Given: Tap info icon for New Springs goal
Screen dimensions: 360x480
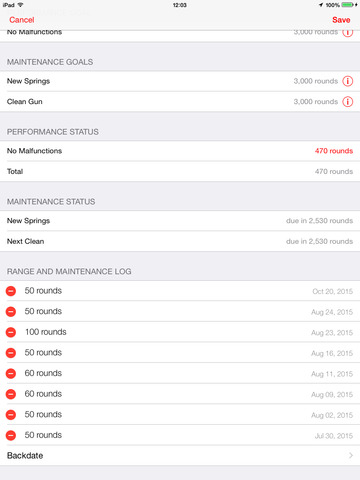Looking at the screenshot, I should pos(348,81).
